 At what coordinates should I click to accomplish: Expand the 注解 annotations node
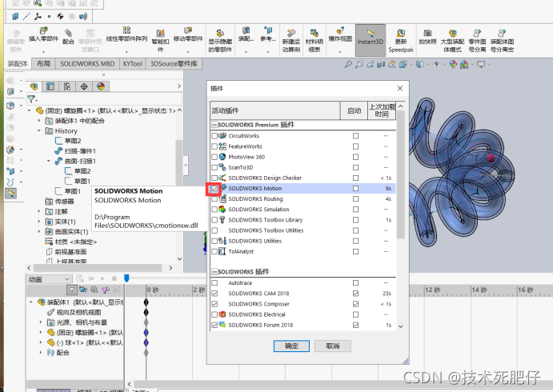click(39, 211)
